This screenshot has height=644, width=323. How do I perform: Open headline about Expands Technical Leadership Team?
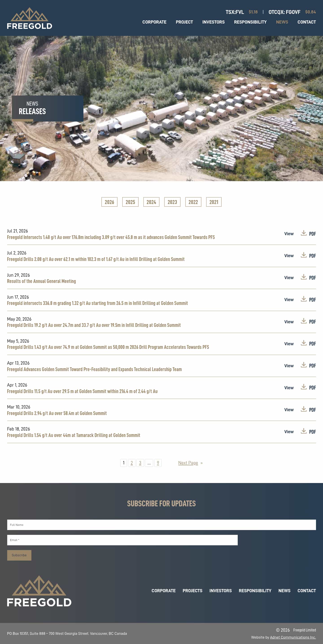[94, 369]
